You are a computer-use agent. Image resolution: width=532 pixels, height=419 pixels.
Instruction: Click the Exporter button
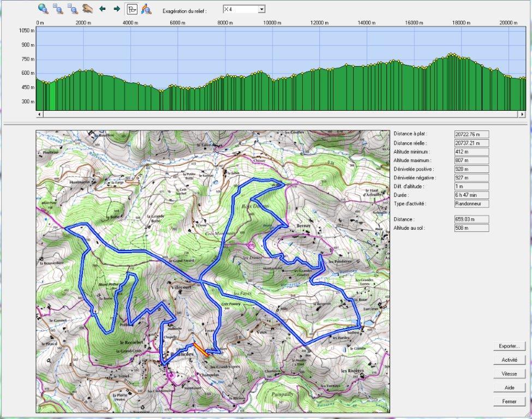tap(509, 346)
